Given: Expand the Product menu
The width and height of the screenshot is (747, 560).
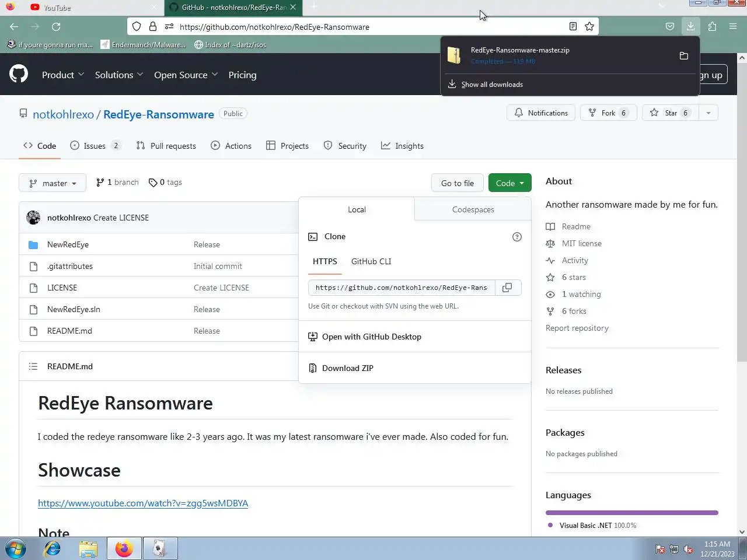Looking at the screenshot, I should pos(63,75).
